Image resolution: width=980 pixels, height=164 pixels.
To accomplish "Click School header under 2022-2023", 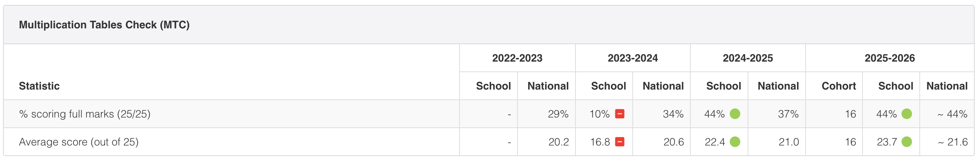I will pyautogui.click(x=493, y=86).
